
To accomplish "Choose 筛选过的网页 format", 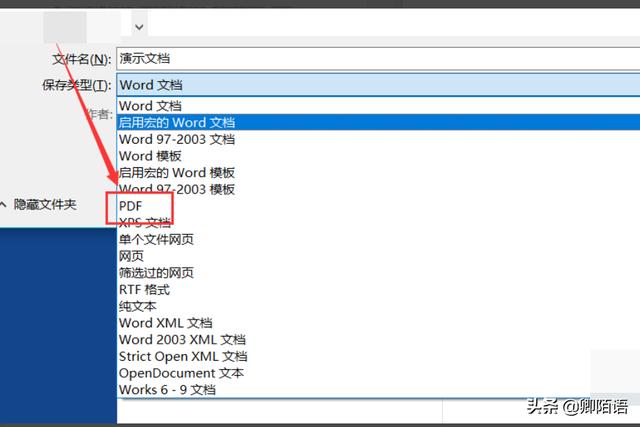I will point(156,272).
